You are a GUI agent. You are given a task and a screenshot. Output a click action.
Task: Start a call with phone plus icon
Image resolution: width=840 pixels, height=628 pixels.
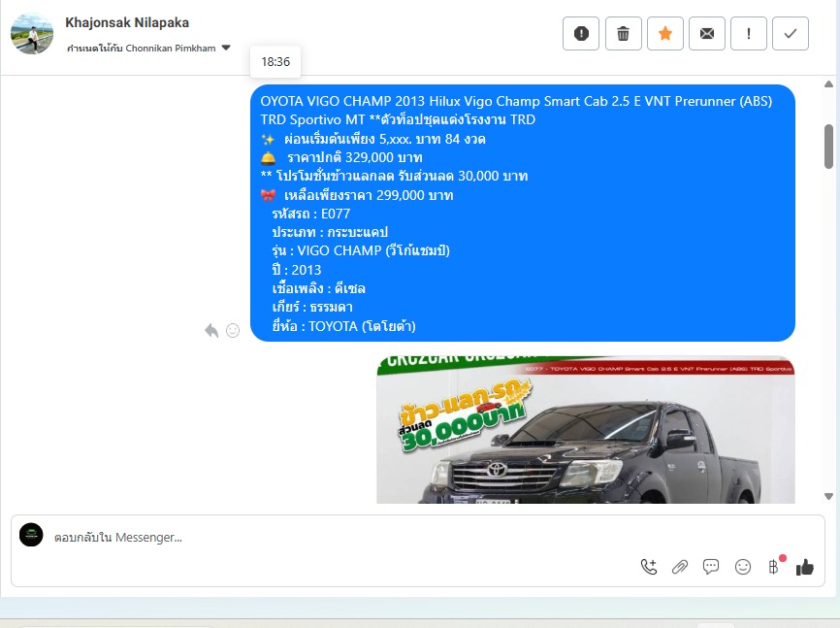tap(649, 567)
